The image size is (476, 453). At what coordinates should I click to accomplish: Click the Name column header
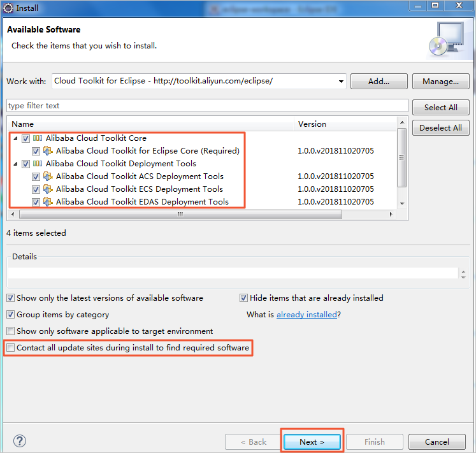[x=150, y=124]
